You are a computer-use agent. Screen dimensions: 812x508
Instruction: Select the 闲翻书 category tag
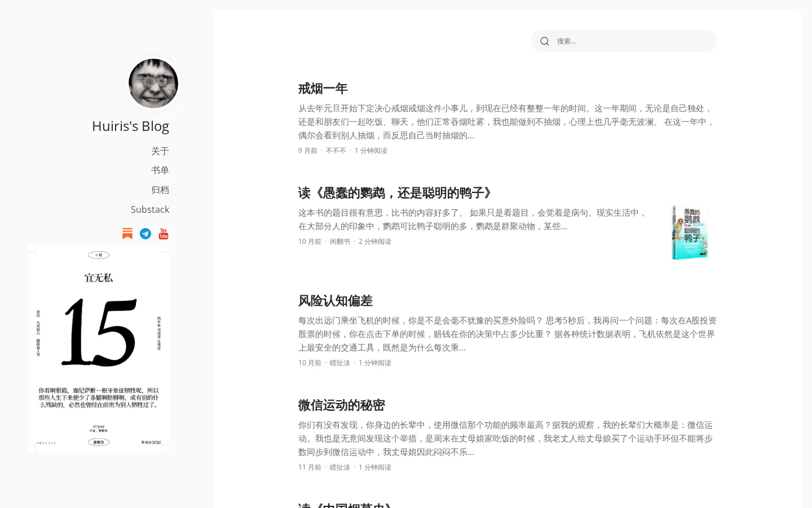click(340, 242)
